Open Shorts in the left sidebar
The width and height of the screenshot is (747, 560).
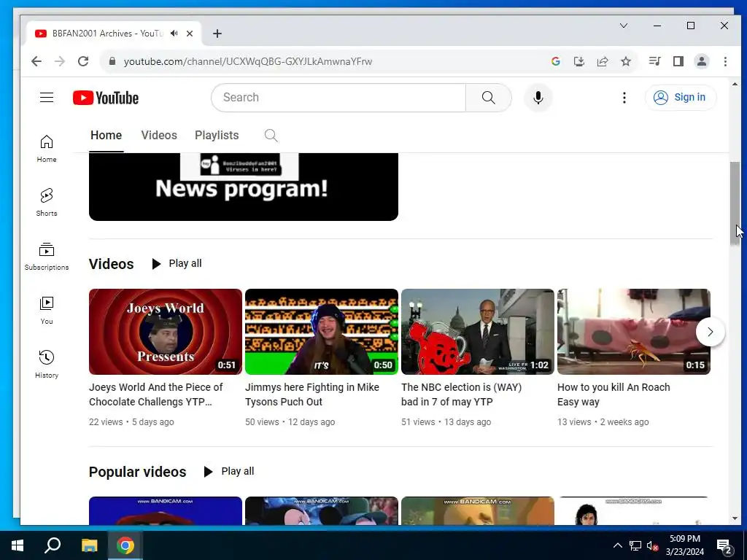pyautogui.click(x=47, y=203)
